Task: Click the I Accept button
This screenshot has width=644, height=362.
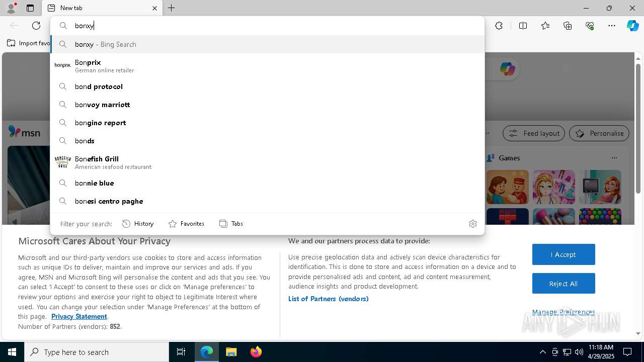Action: click(563, 254)
